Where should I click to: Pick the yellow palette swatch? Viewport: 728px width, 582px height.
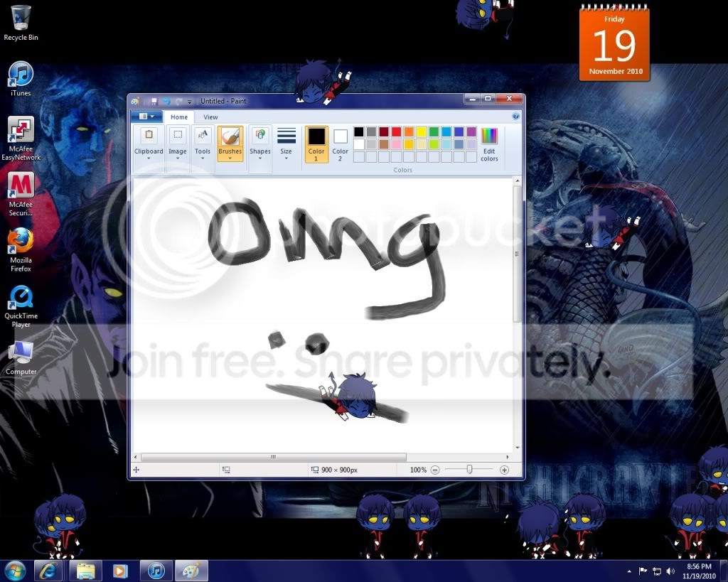coord(422,131)
